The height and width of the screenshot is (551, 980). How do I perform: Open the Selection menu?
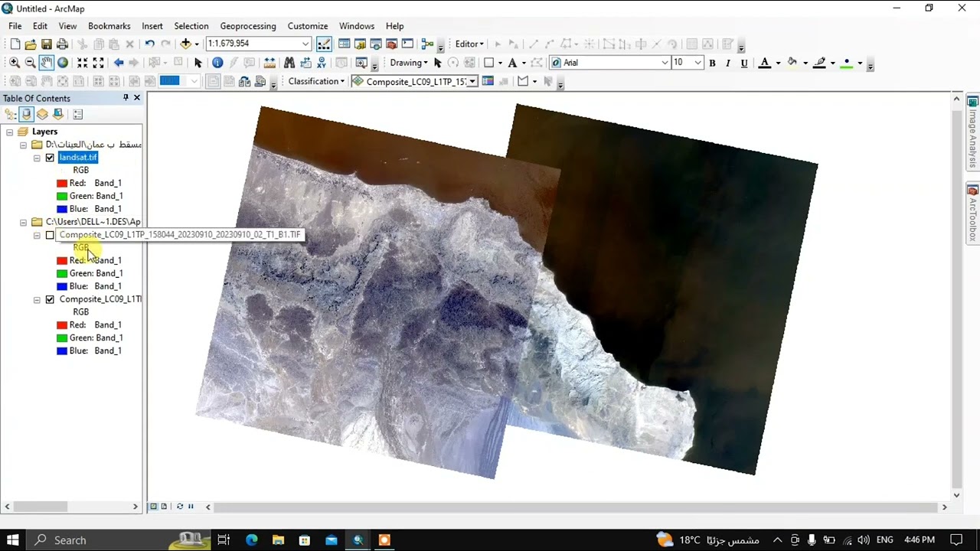pyautogui.click(x=191, y=26)
